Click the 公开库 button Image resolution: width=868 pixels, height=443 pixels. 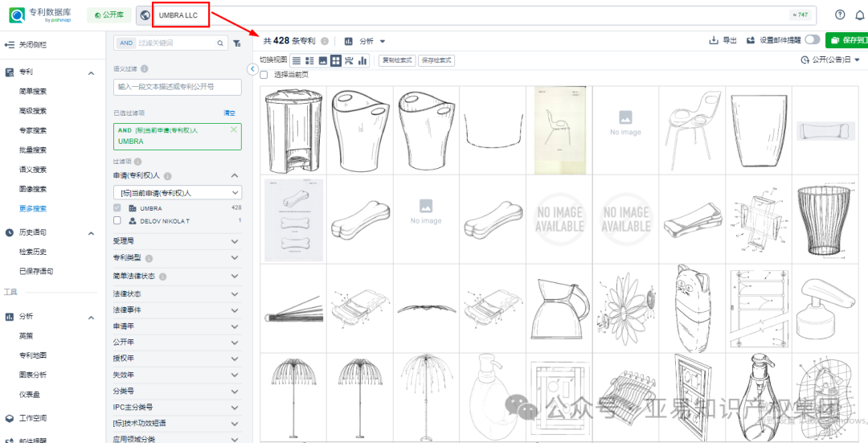coord(108,15)
